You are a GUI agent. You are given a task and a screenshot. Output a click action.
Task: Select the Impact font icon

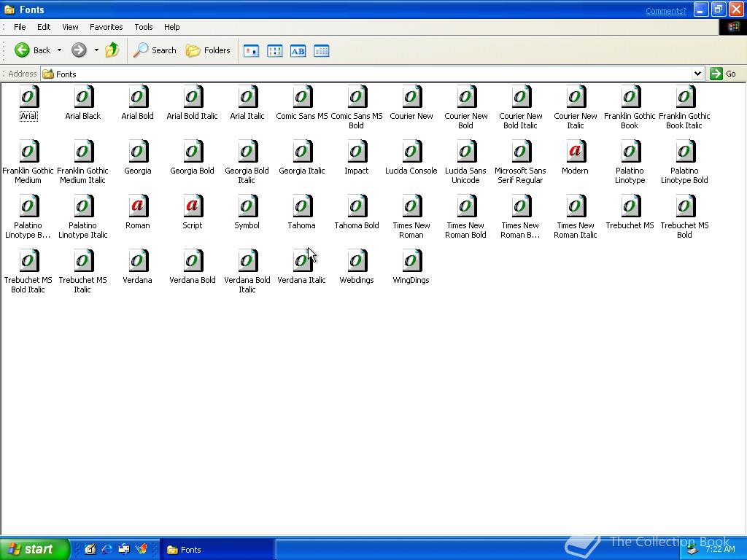357,152
